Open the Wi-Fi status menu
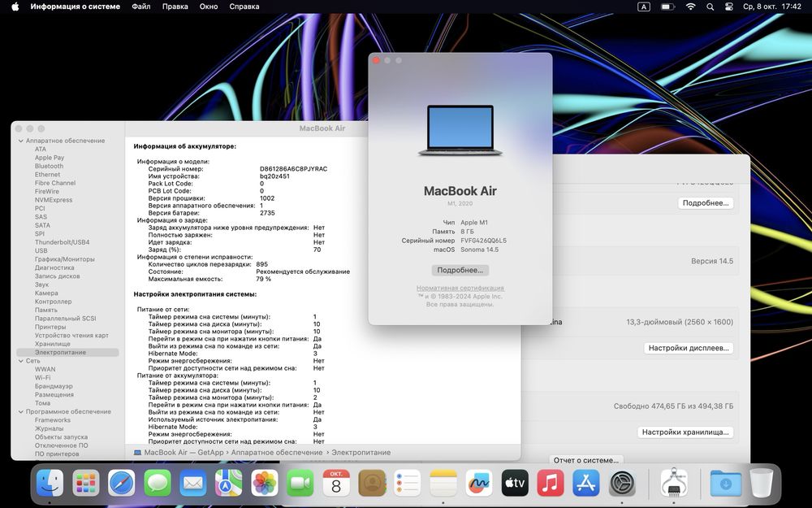 (690, 7)
